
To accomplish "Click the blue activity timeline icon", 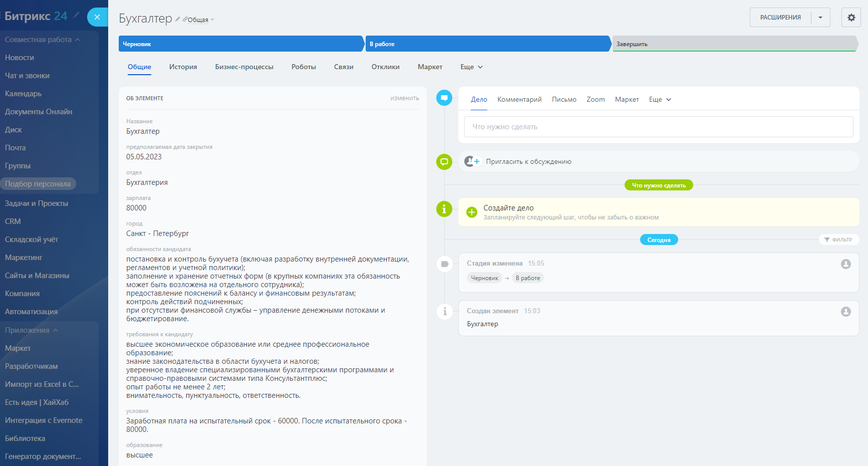I will [444, 98].
